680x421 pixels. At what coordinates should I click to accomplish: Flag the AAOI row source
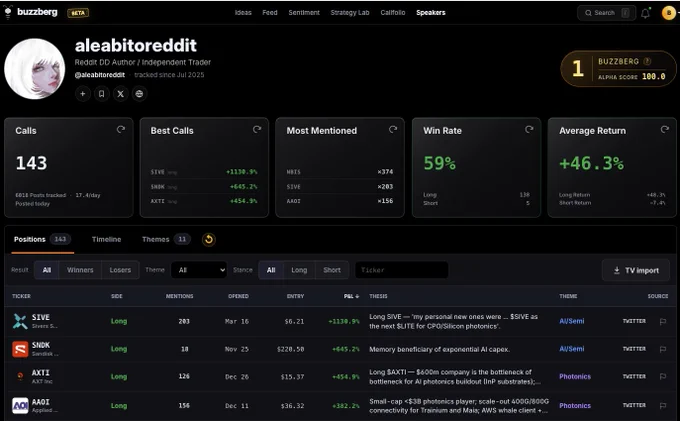663,405
